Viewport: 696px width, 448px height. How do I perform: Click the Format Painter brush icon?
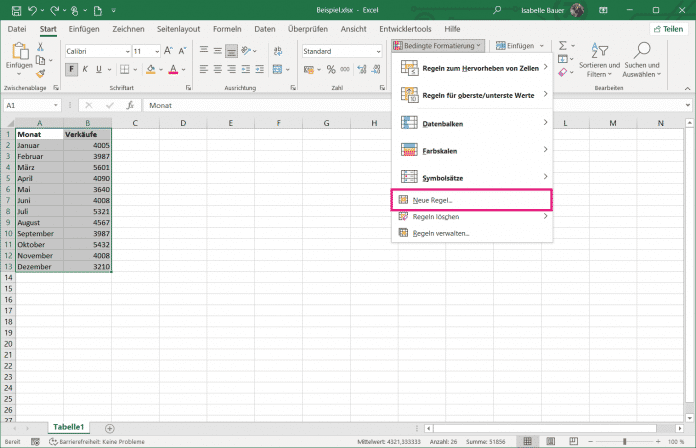(x=40, y=73)
